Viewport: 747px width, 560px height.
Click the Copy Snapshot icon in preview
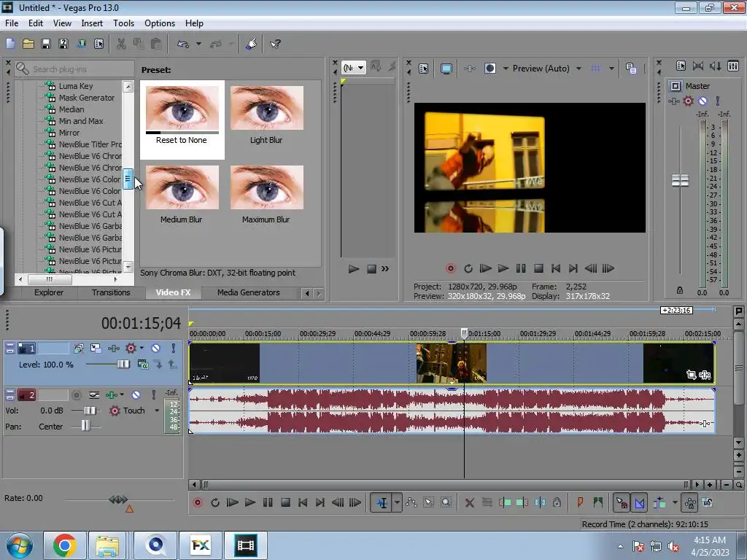tap(631, 69)
